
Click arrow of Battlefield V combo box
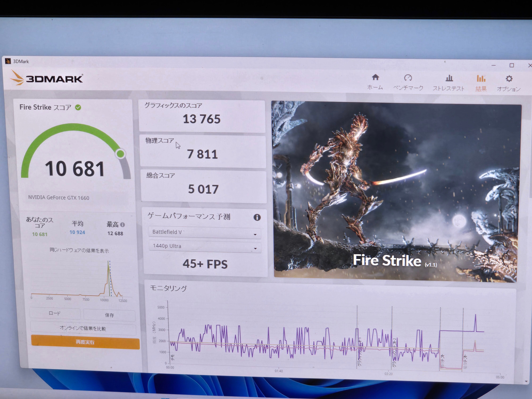(x=255, y=234)
